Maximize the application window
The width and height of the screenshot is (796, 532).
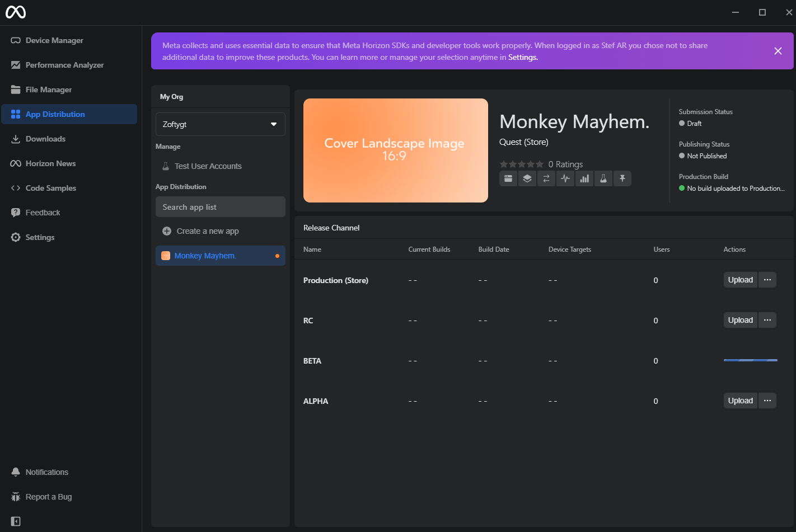[762, 12]
